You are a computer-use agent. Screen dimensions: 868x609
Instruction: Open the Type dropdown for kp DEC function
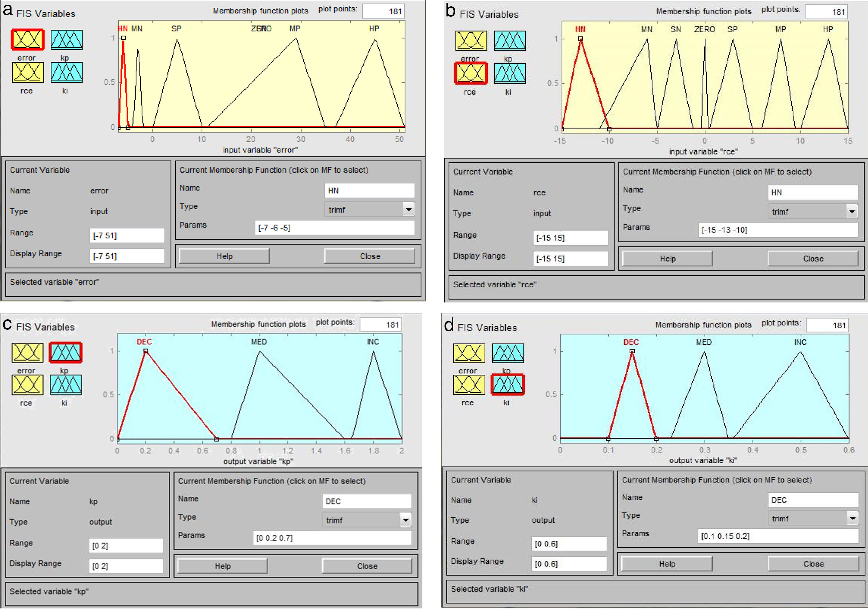point(405,520)
